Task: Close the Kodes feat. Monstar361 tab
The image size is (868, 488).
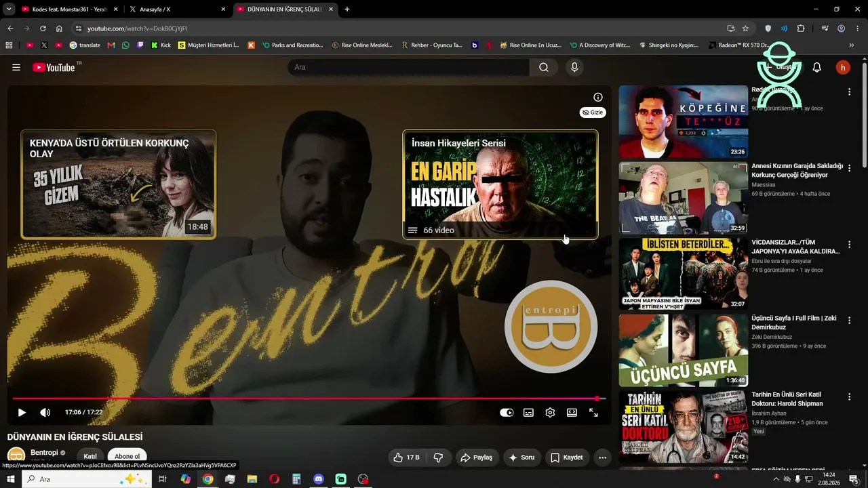Action: [x=115, y=9]
